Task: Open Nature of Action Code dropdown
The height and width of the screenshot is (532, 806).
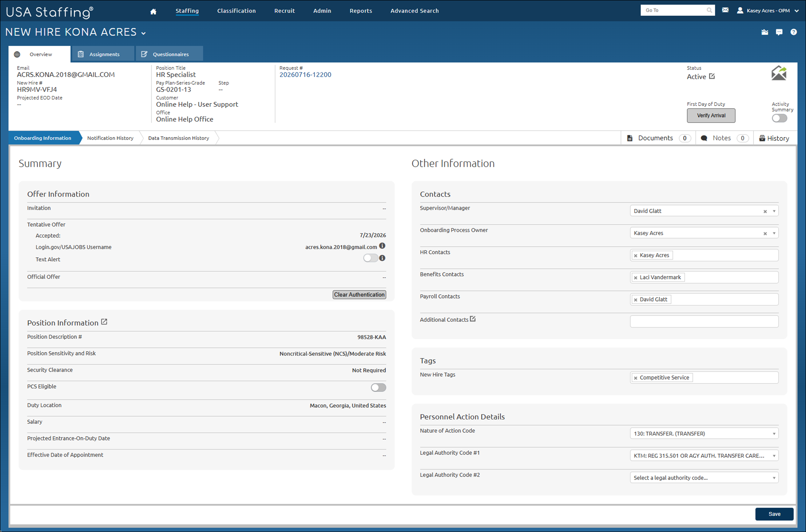Action: click(x=704, y=433)
